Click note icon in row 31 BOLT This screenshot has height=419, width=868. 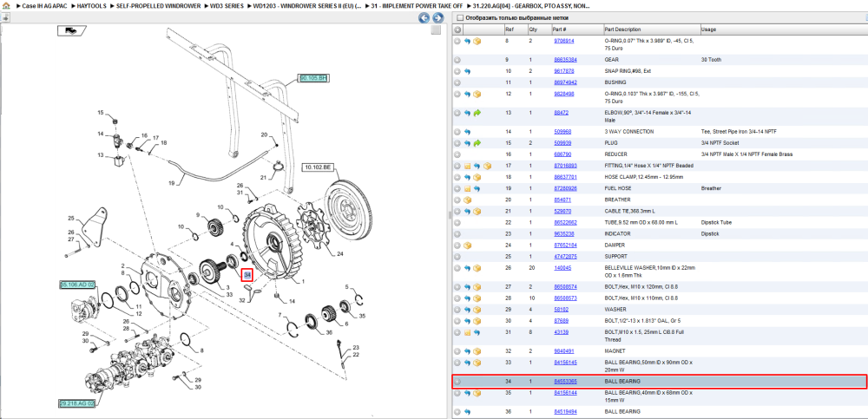(467, 332)
